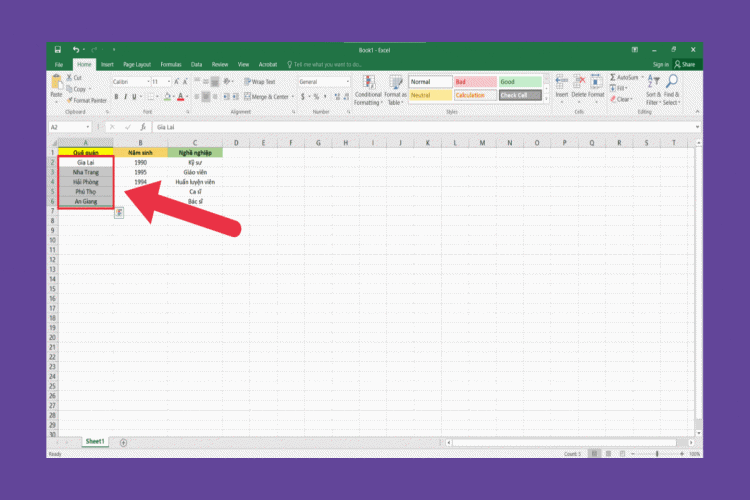Click the AutoSum button
750x500 pixels.
[625, 78]
